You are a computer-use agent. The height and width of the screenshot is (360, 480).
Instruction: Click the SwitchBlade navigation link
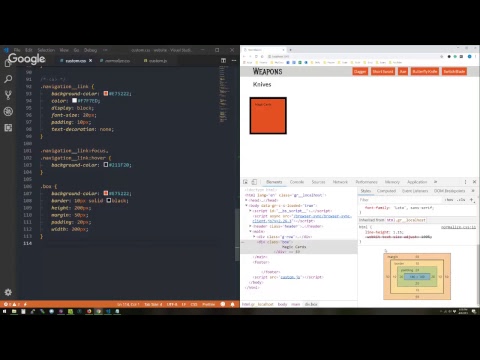click(x=454, y=71)
